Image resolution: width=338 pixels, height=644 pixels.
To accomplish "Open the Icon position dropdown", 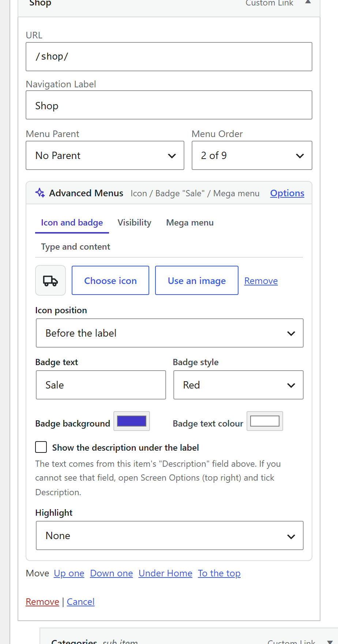I will pos(170,333).
